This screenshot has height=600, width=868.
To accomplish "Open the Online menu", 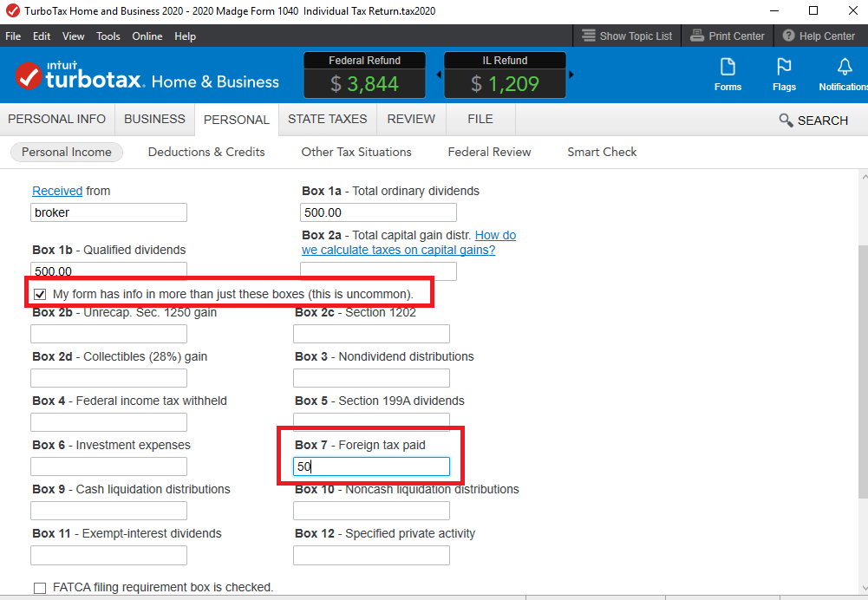I will tap(147, 36).
